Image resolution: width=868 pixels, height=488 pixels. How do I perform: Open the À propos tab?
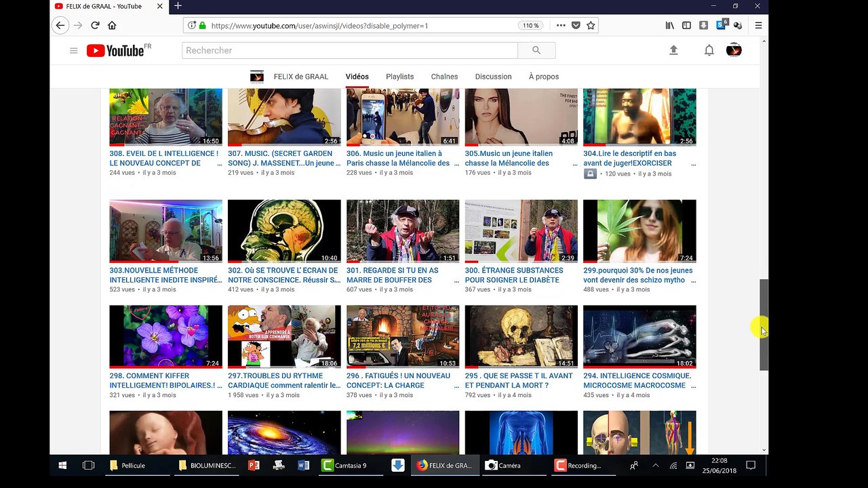(x=544, y=77)
